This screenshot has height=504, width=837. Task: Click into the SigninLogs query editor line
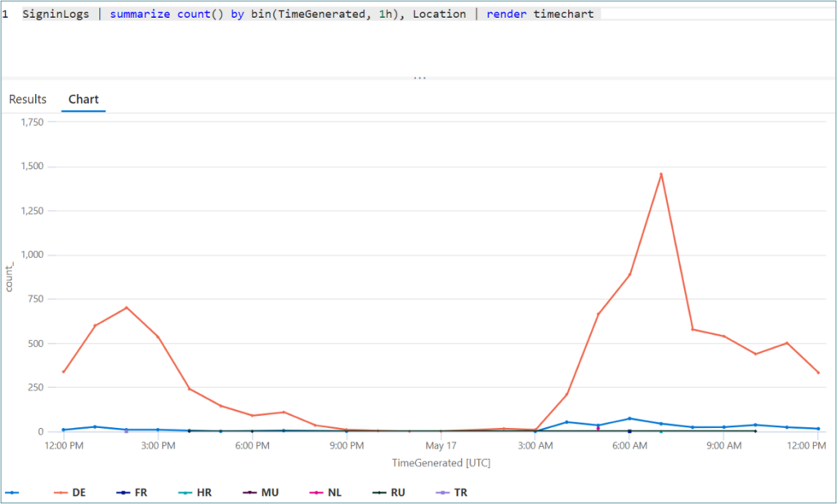tap(327, 15)
